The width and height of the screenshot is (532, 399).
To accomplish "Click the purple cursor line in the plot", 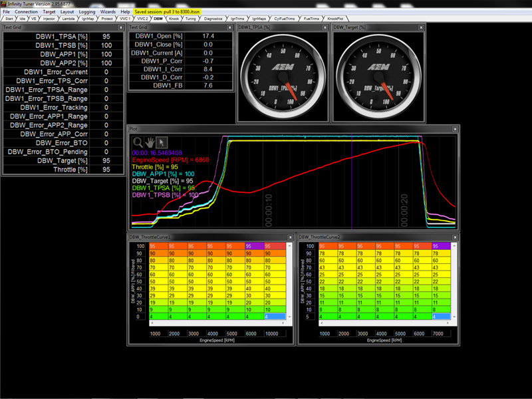I will 352,182.
